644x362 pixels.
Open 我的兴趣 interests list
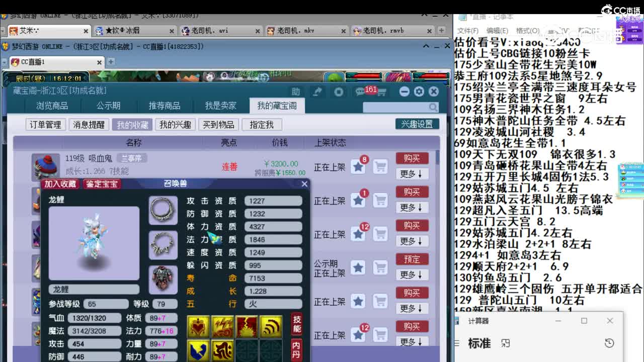coord(175,125)
